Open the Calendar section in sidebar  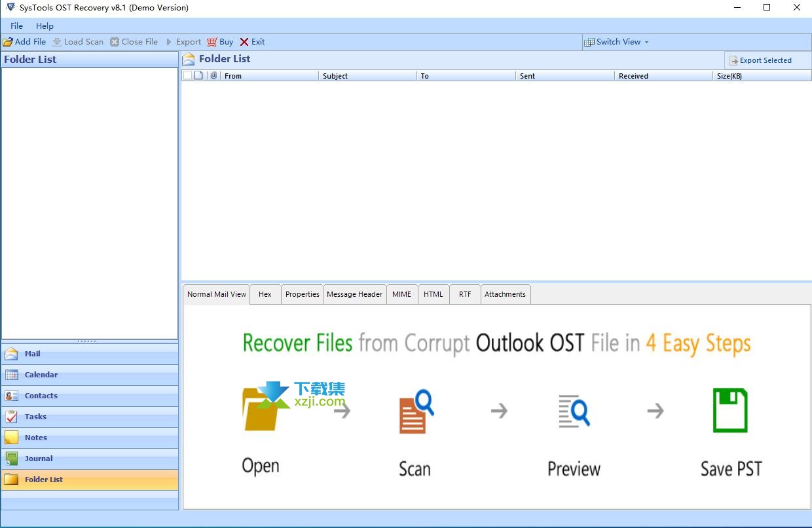click(x=41, y=375)
